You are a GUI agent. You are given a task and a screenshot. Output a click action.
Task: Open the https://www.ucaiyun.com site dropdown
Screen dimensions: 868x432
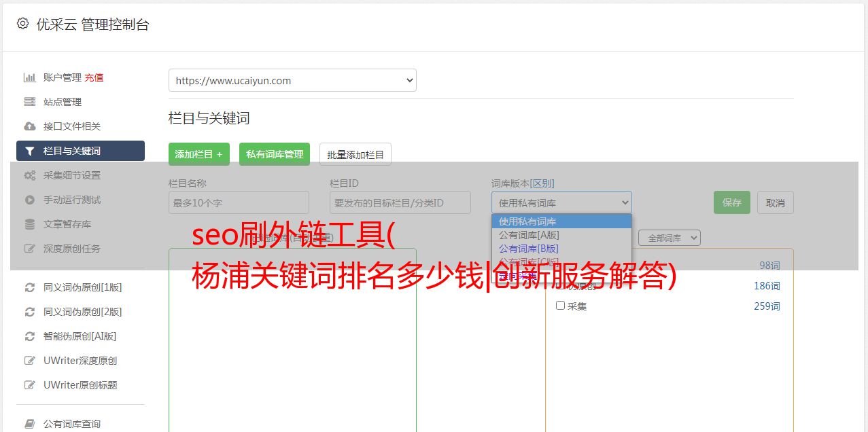(x=292, y=80)
